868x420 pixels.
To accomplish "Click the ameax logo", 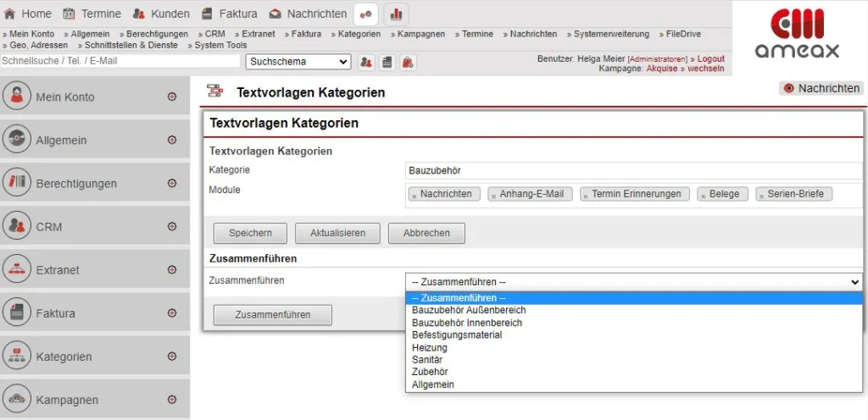I will 797,33.
